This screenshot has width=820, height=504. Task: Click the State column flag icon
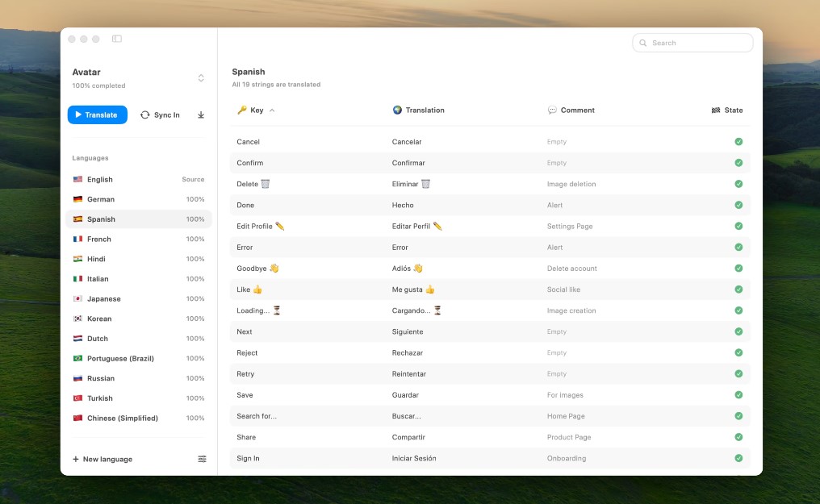(x=716, y=110)
